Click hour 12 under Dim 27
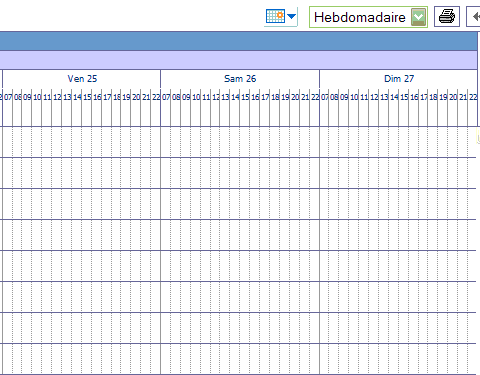This screenshot has width=480, height=375. tap(374, 97)
